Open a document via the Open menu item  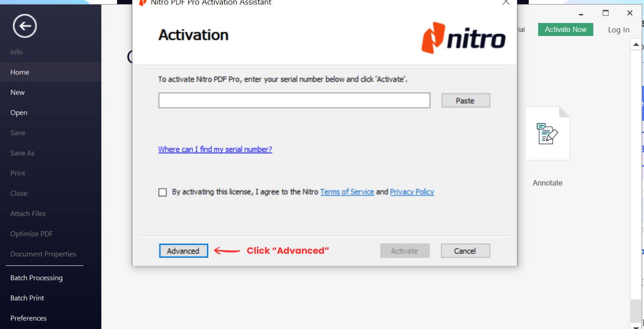[18, 112]
